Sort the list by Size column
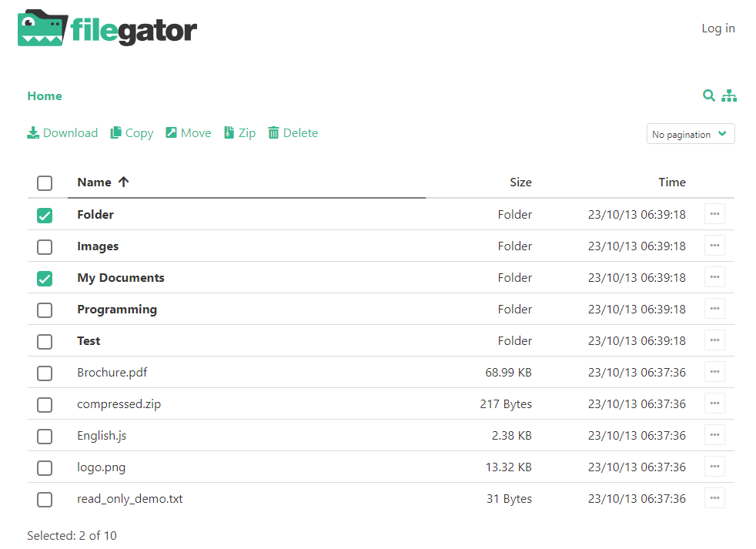 click(520, 182)
